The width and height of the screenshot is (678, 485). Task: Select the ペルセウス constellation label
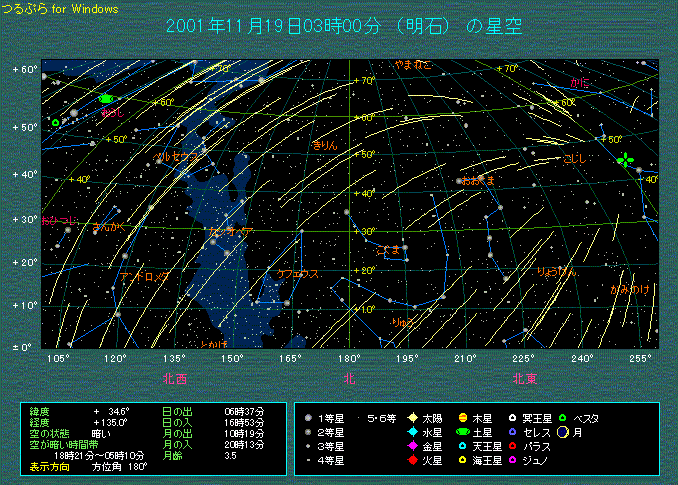(x=176, y=157)
